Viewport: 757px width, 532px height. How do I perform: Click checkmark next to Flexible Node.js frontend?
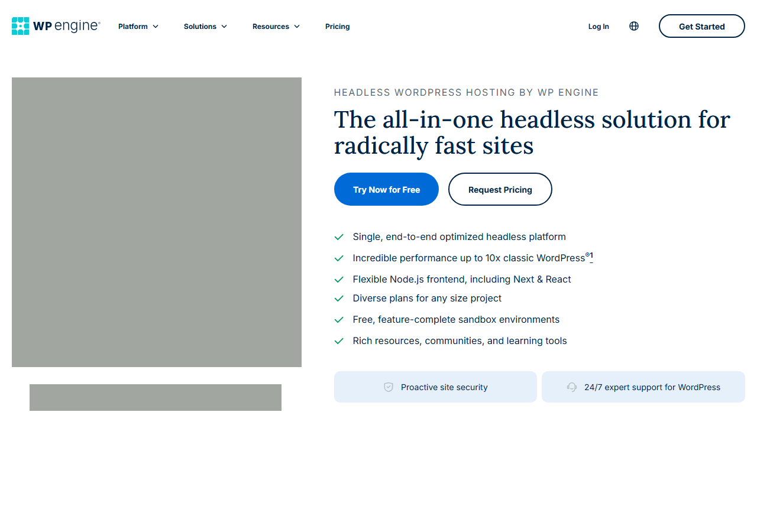point(339,280)
